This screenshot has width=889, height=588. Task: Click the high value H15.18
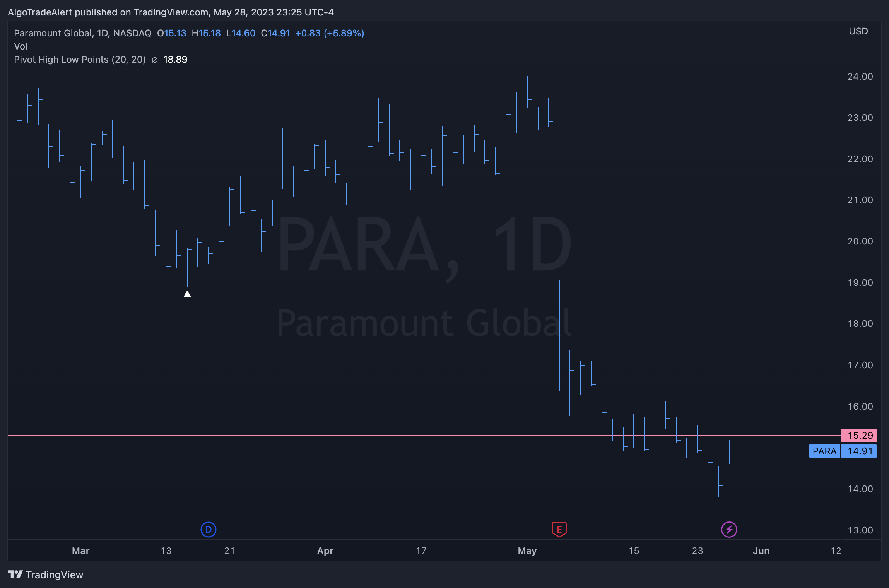(x=206, y=33)
